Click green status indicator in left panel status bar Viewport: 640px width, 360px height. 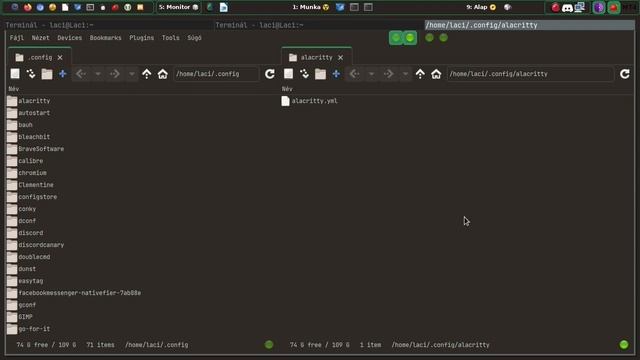pyautogui.click(x=269, y=344)
